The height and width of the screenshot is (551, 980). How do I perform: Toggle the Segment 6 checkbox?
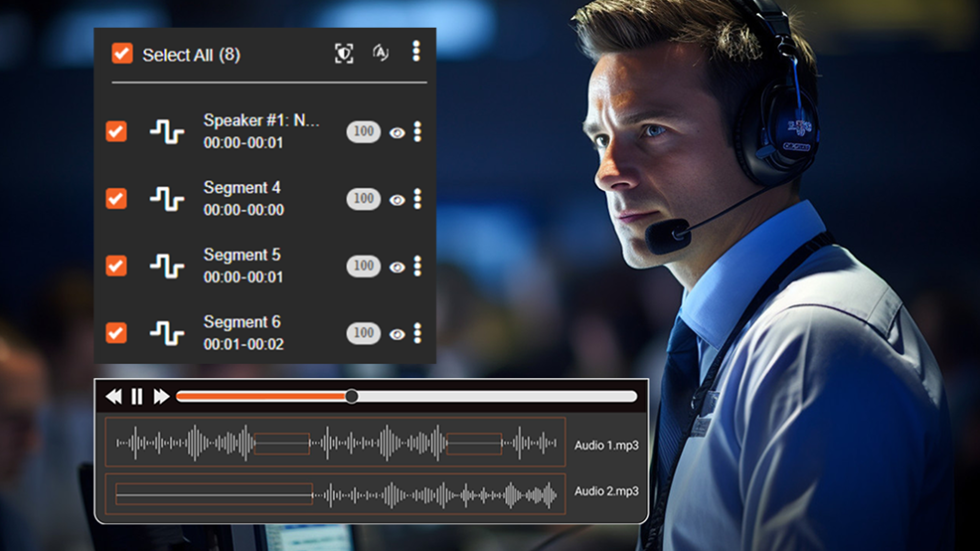[116, 333]
